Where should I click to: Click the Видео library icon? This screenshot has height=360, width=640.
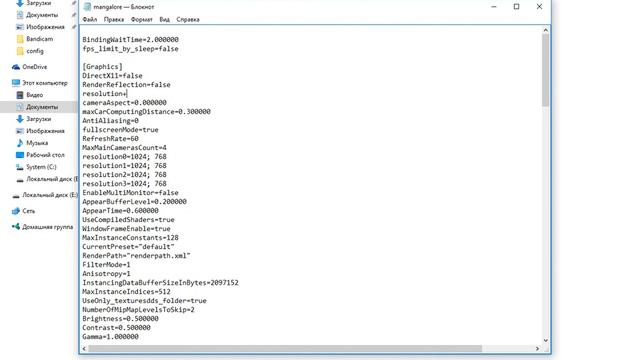pos(20,95)
